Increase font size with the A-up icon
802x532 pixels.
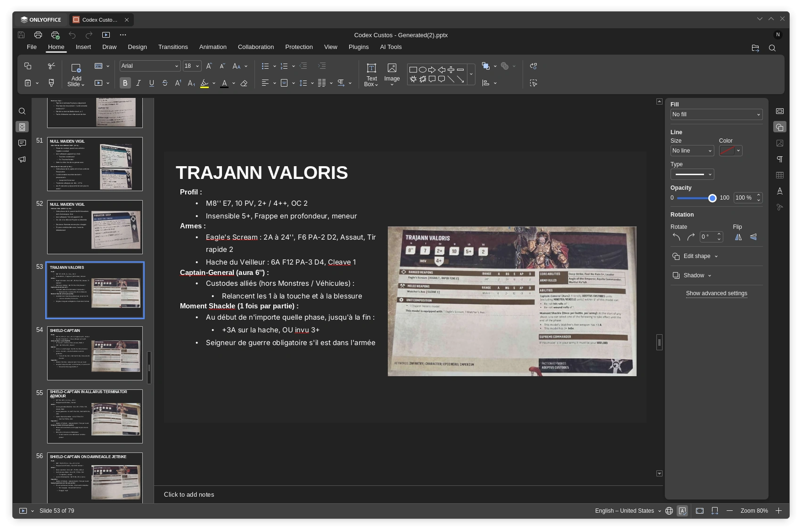coord(209,66)
